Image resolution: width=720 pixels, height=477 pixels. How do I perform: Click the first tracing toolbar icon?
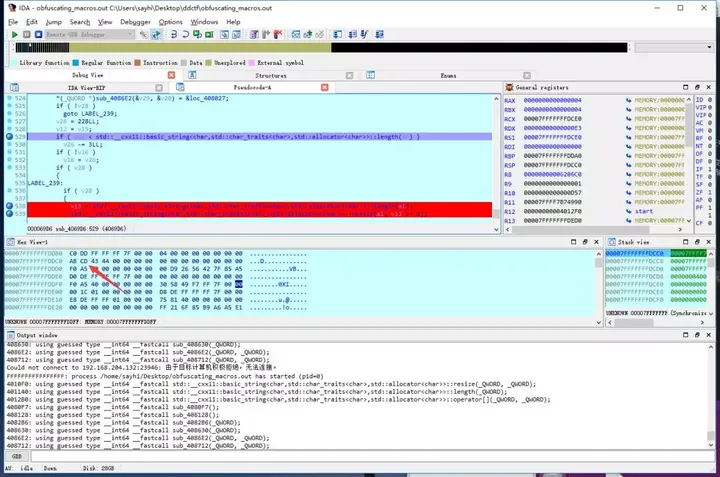coord(296,34)
